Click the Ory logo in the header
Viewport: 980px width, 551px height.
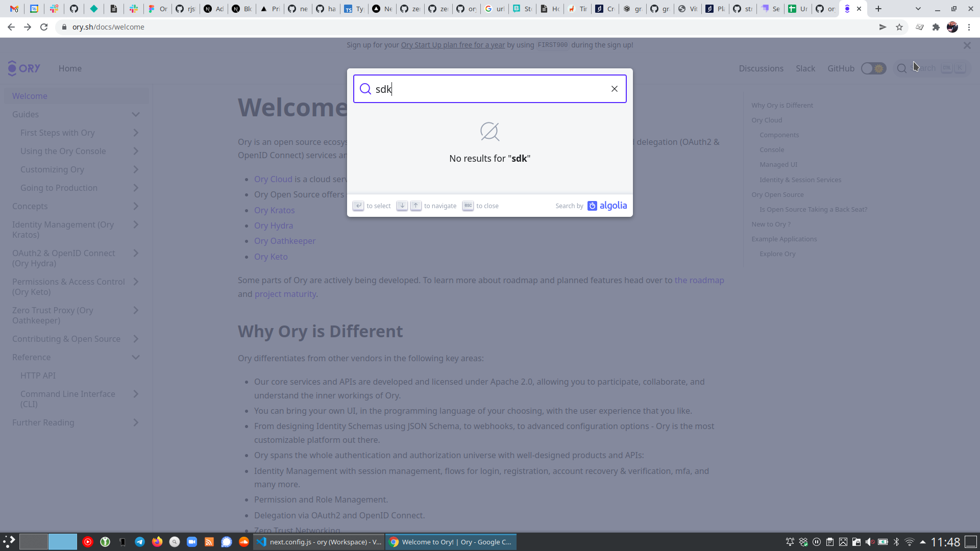tap(23, 68)
